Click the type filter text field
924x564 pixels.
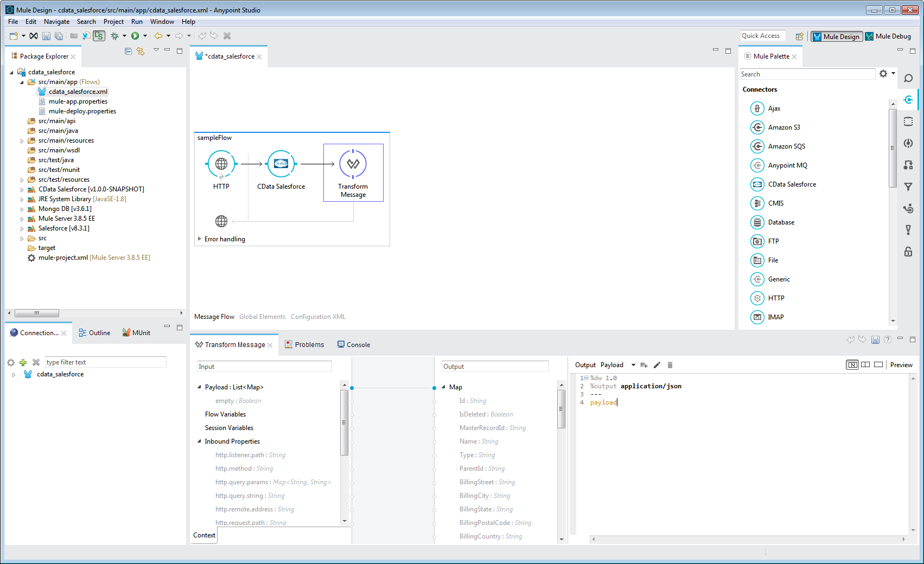tap(106, 362)
